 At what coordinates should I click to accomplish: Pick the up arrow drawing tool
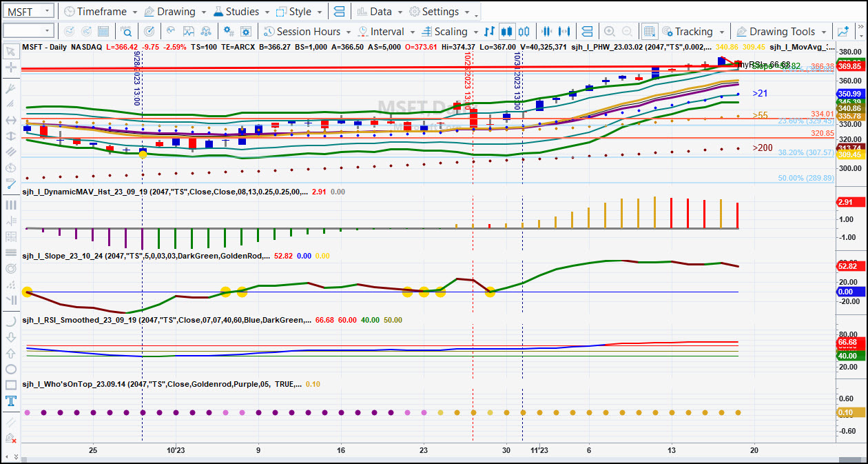tap(11, 353)
